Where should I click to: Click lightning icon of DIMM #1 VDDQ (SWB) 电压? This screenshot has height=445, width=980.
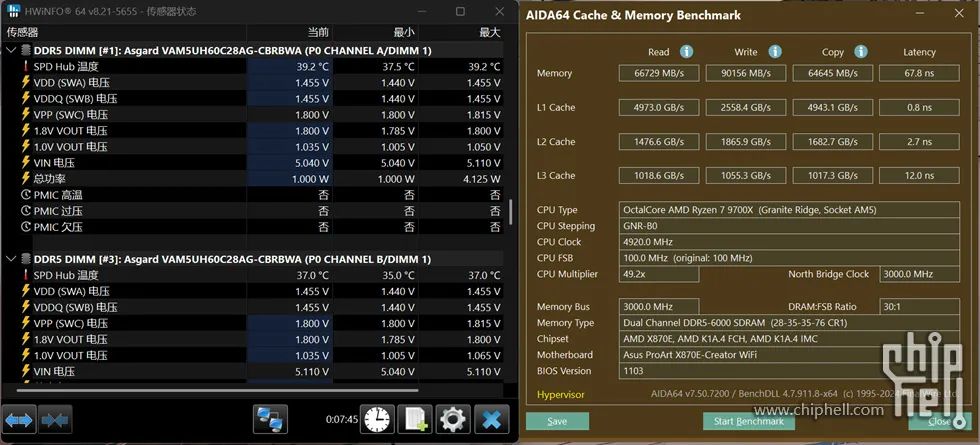26,98
